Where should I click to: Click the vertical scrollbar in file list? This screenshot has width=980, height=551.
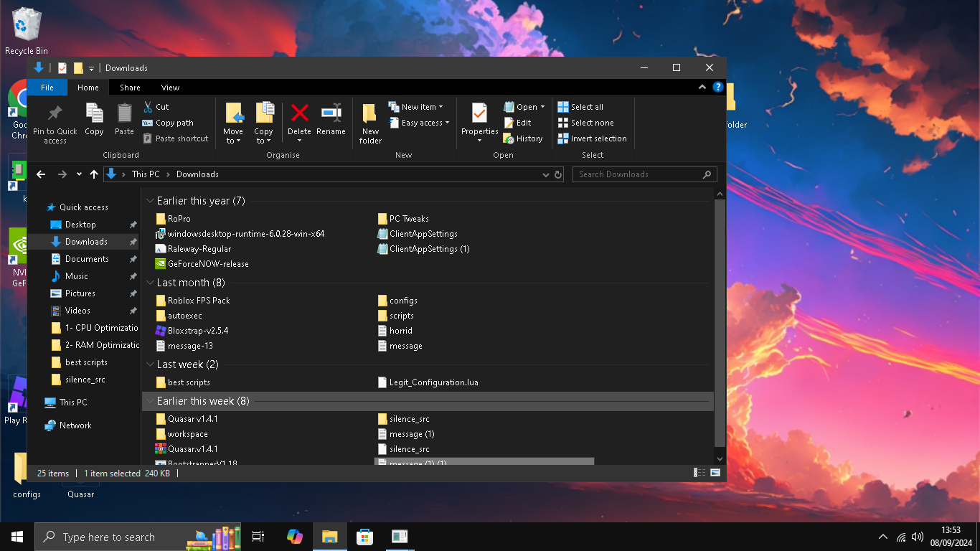(720, 323)
